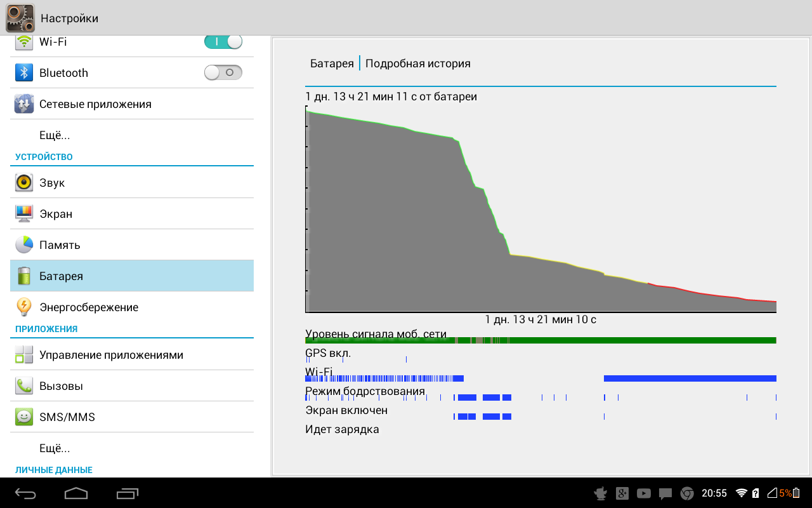Tap the first notification icon in status bar
The image size is (812, 508).
(x=600, y=493)
